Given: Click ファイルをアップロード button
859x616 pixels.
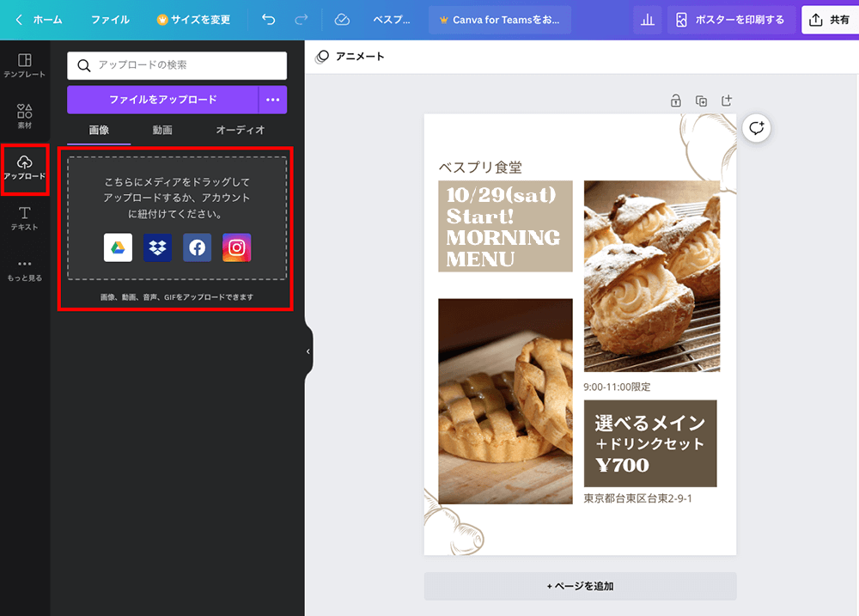Looking at the screenshot, I should pyautogui.click(x=162, y=100).
